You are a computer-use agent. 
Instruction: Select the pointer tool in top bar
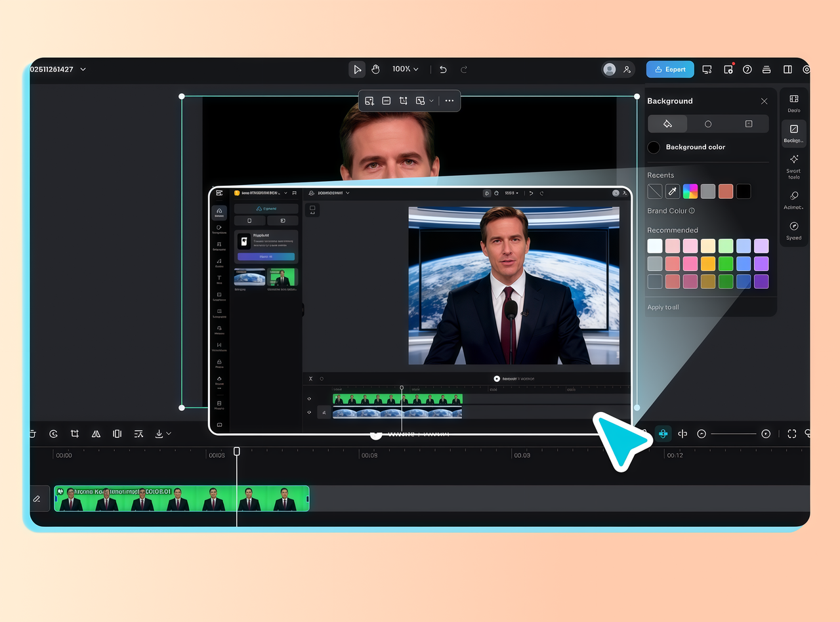click(357, 70)
